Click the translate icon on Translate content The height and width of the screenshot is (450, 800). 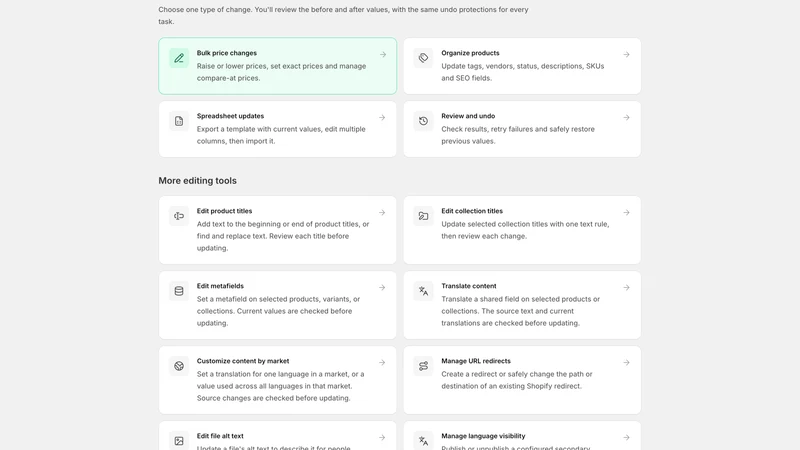coord(423,291)
